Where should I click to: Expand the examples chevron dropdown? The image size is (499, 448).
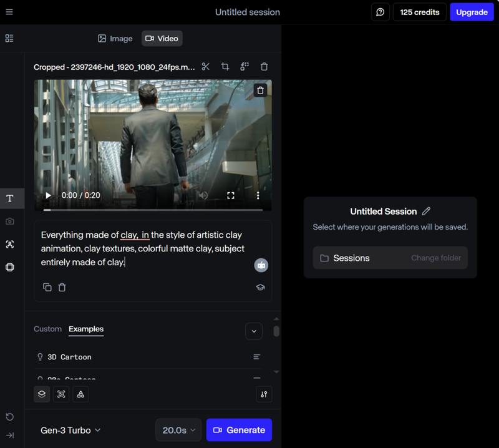point(254,331)
